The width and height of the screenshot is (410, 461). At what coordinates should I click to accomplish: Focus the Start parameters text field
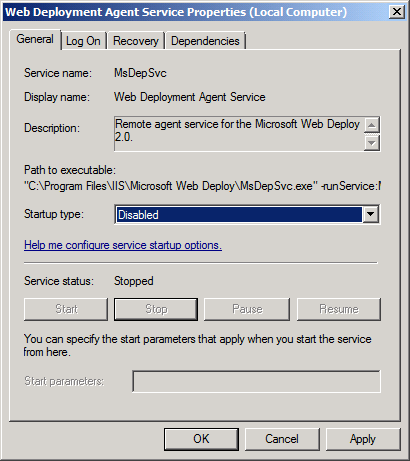click(x=256, y=381)
